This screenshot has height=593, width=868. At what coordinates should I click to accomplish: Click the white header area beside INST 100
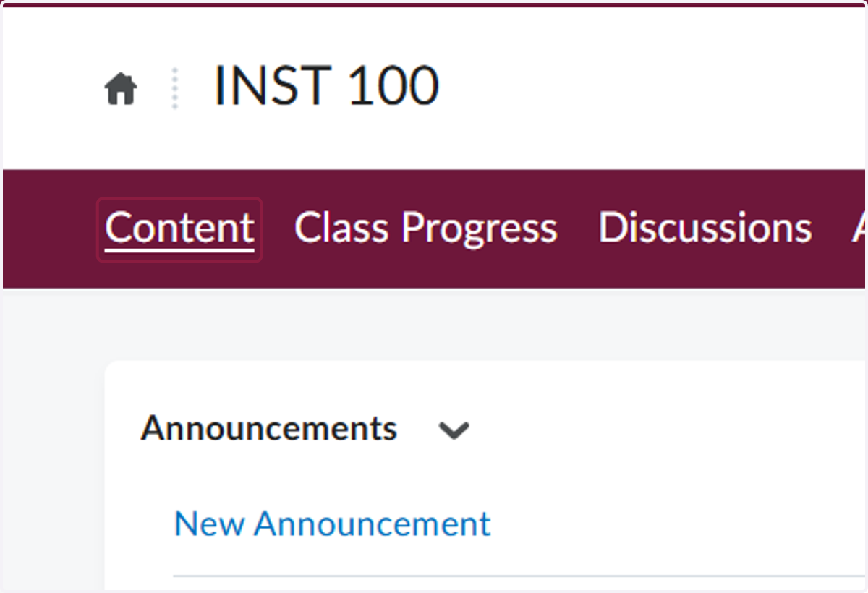[651, 87]
